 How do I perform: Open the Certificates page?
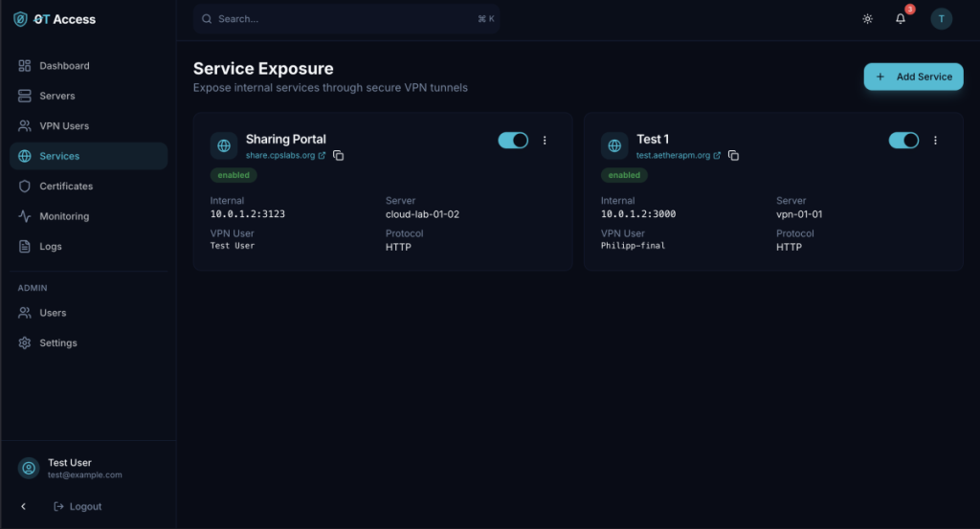click(66, 187)
